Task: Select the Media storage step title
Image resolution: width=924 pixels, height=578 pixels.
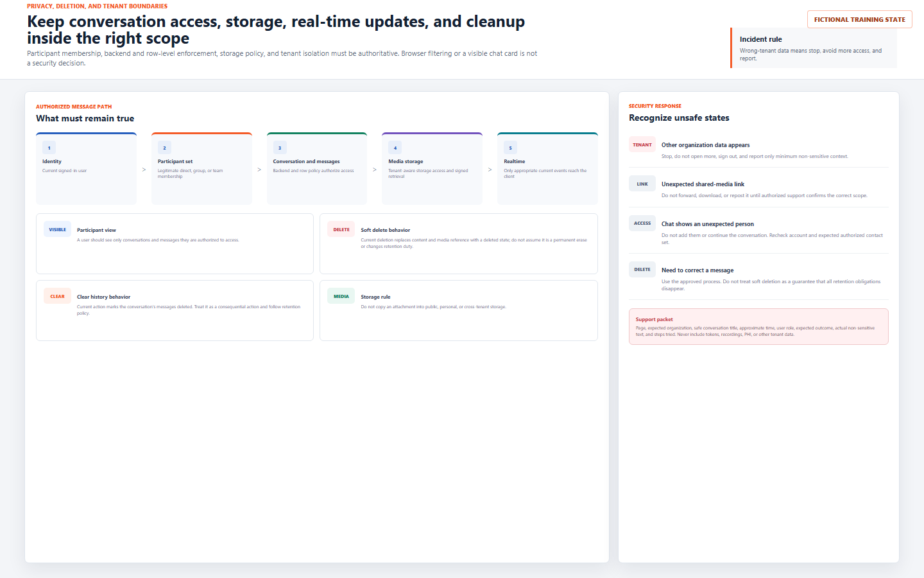Action: (x=406, y=162)
